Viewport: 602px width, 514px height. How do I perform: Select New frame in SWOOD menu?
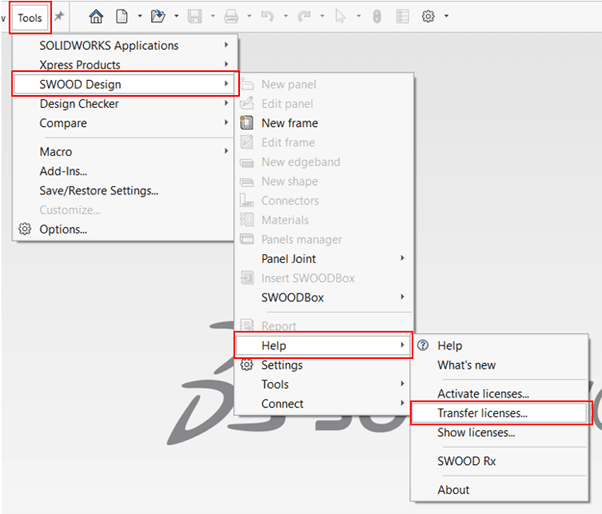324,123
